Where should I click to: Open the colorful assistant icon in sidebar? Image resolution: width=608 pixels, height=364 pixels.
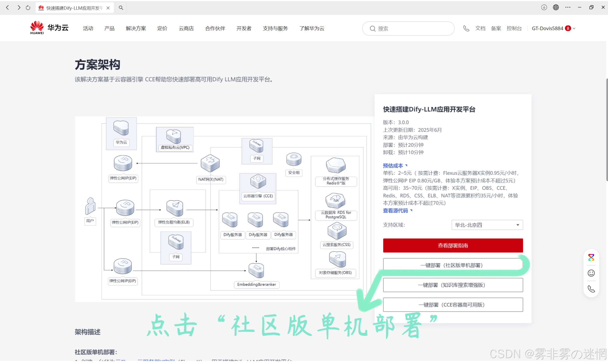point(591,257)
